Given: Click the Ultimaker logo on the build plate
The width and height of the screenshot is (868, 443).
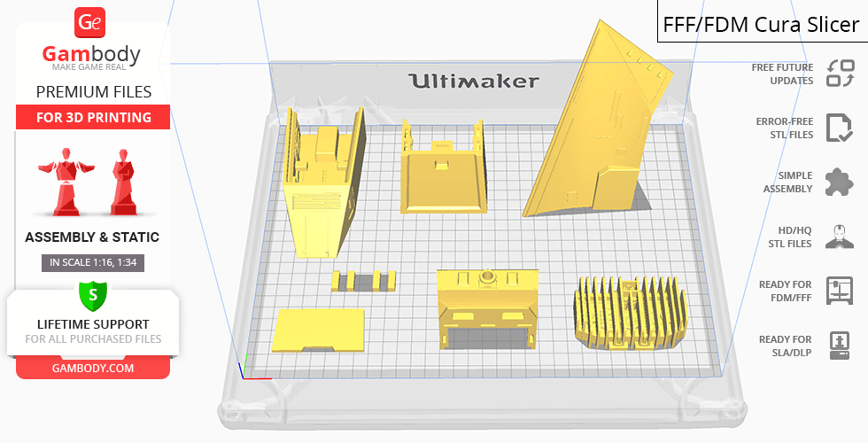Looking at the screenshot, I should tap(473, 82).
